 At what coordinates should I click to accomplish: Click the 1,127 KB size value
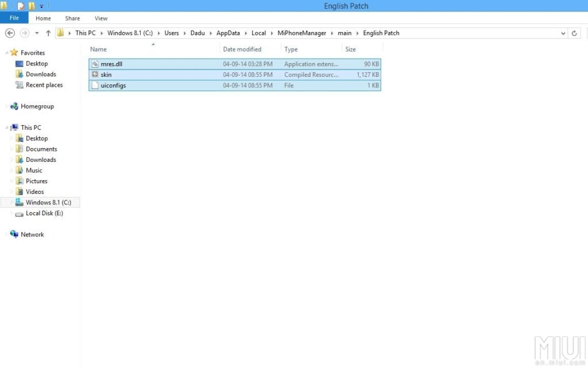click(x=367, y=75)
